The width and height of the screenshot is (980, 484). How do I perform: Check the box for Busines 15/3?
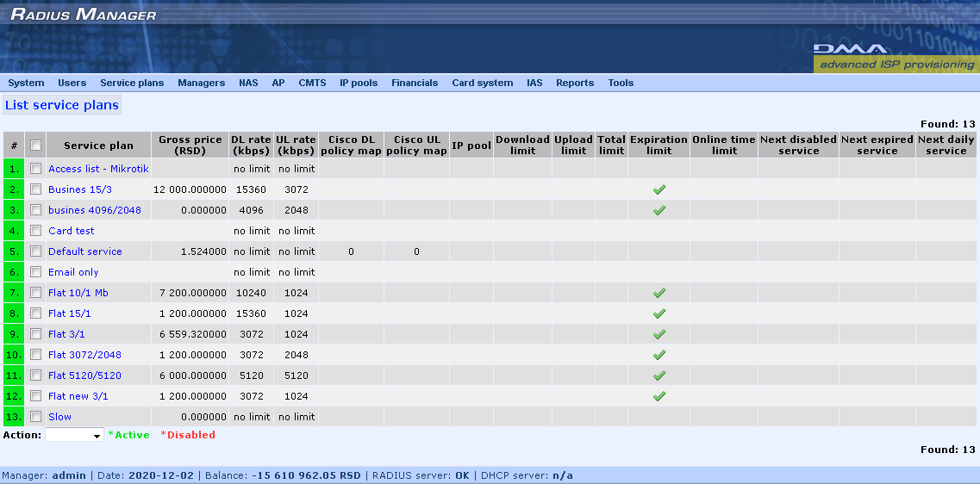(x=35, y=189)
